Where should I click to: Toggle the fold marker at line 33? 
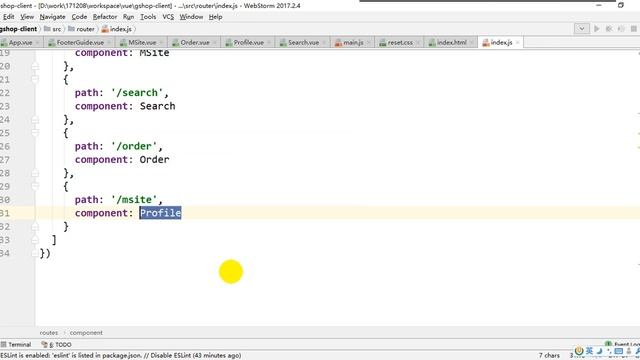(x=35, y=240)
